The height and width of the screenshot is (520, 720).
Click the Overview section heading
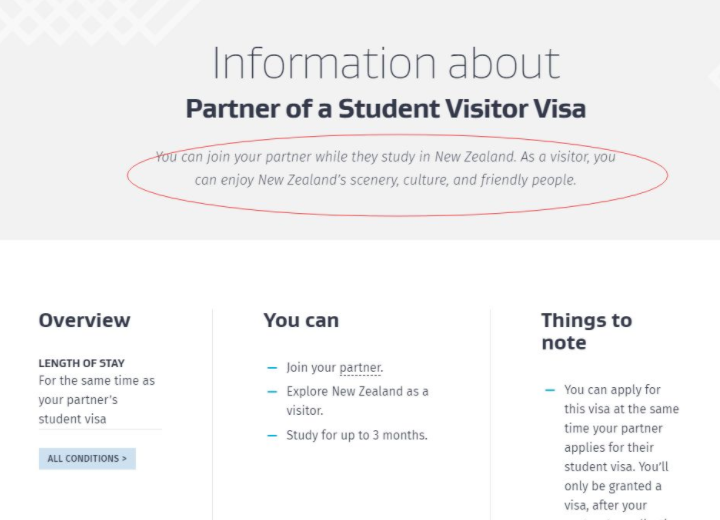(84, 320)
